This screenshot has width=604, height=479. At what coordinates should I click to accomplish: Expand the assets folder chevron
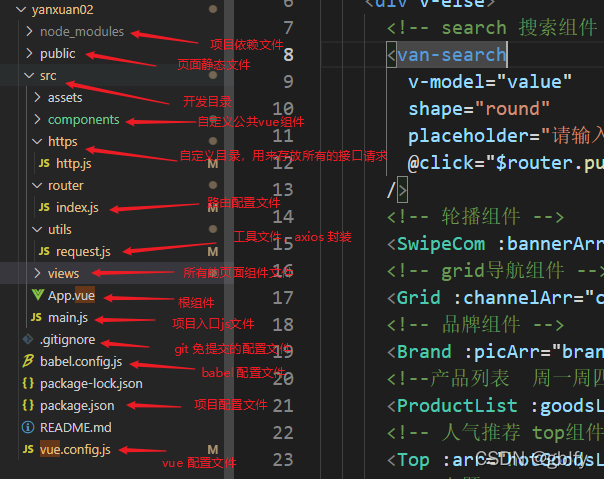(x=37, y=97)
